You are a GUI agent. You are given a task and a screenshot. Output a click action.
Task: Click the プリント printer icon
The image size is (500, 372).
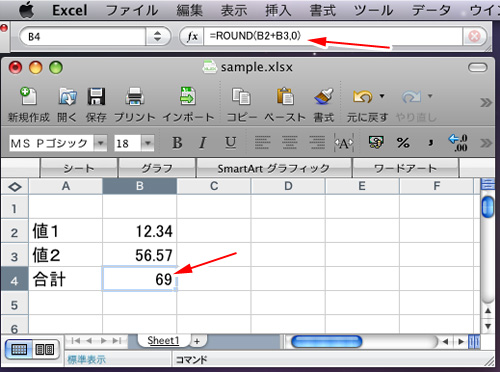(x=135, y=97)
